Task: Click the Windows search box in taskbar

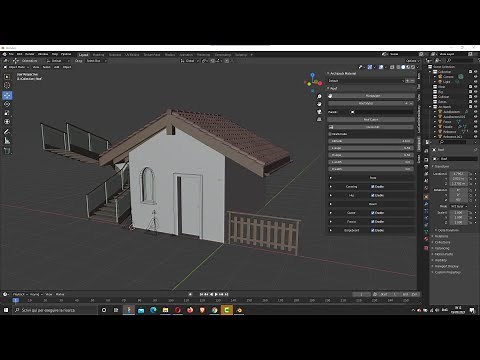Action: pyautogui.click(x=55, y=310)
